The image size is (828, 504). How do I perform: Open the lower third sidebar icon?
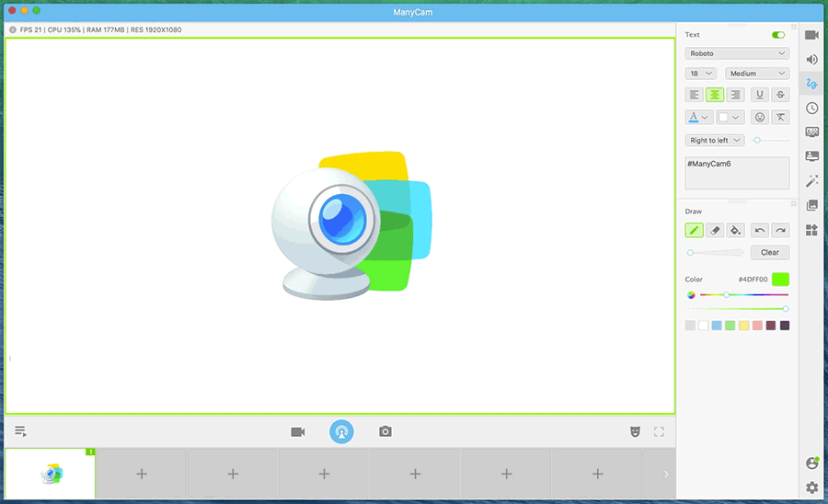click(x=811, y=156)
